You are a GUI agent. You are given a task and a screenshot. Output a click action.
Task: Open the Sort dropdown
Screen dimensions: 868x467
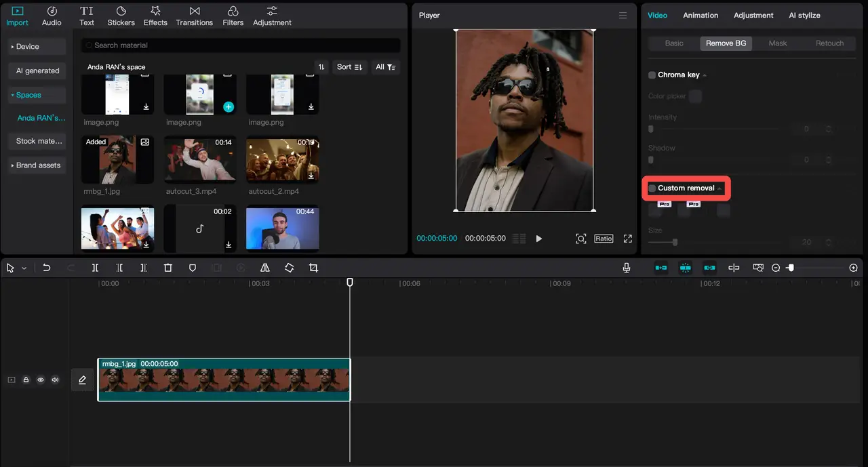350,67
